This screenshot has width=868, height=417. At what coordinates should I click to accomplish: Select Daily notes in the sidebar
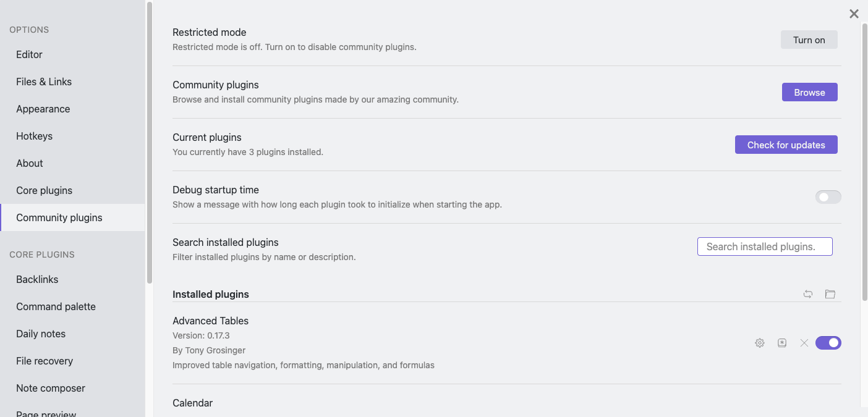pyautogui.click(x=41, y=334)
